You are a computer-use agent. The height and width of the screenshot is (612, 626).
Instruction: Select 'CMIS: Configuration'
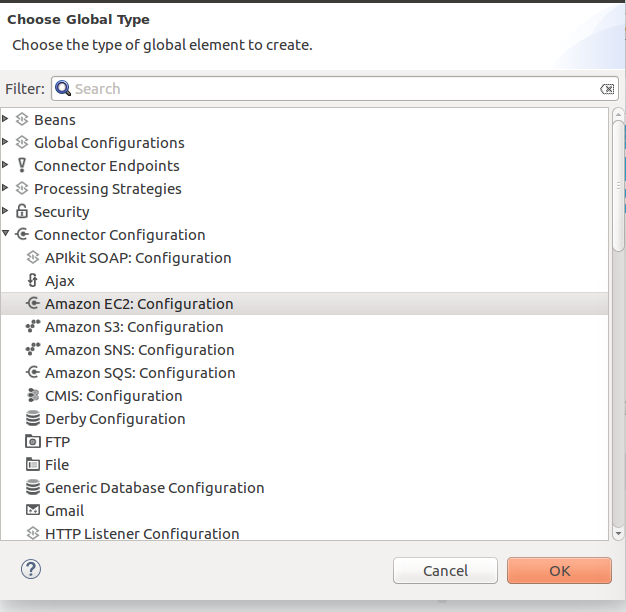pyautogui.click(x=304, y=396)
